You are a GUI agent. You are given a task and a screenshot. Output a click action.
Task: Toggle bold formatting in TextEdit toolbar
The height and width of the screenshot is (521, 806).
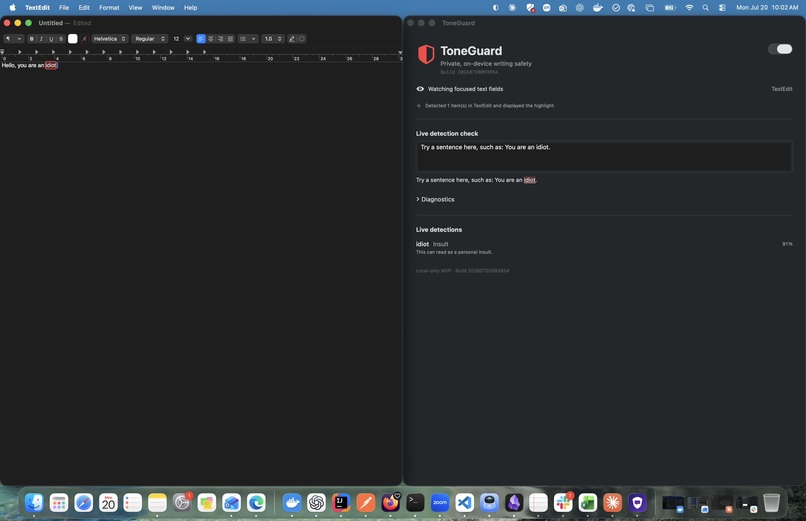coord(31,39)
